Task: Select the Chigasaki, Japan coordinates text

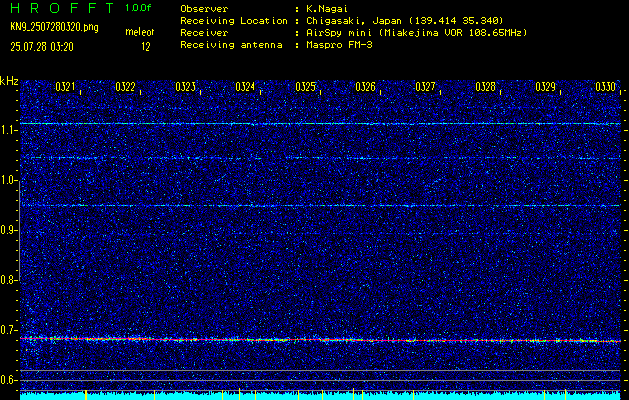Action: pyautogui.click(x=404, y=20)
